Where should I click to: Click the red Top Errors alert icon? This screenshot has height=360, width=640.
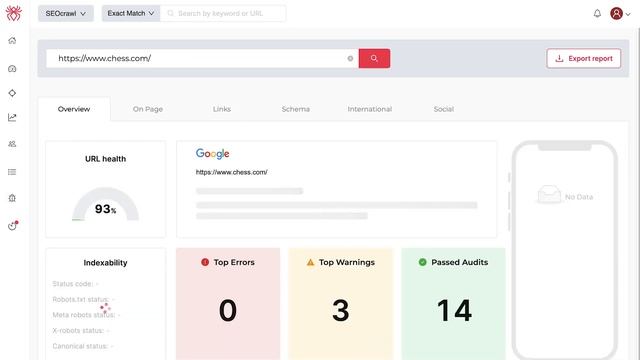pyautogui.click(x=205, y=262)
